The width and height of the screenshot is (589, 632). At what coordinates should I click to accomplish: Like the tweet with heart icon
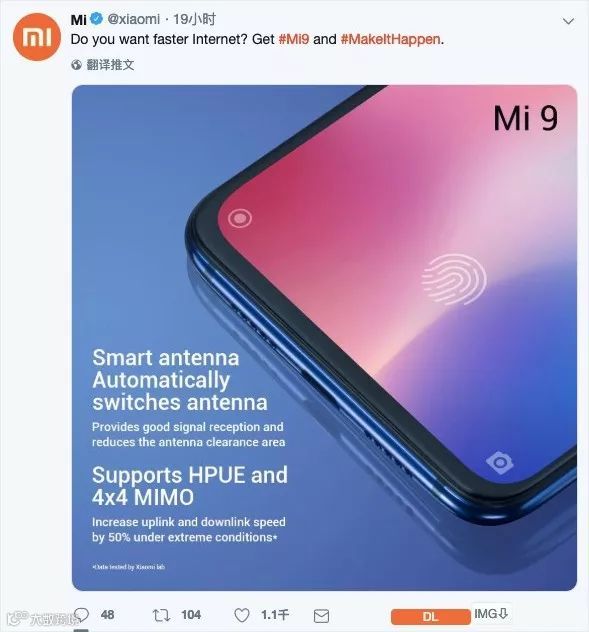[x=242, y=615]
